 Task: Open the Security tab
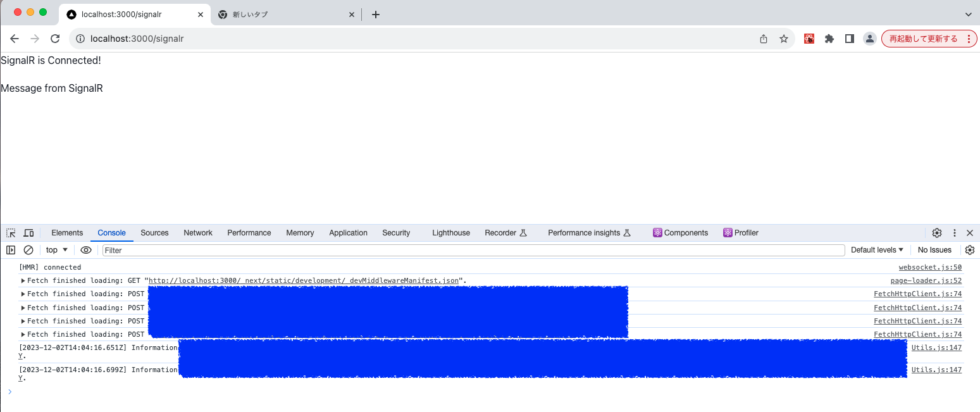coord(396,233)
